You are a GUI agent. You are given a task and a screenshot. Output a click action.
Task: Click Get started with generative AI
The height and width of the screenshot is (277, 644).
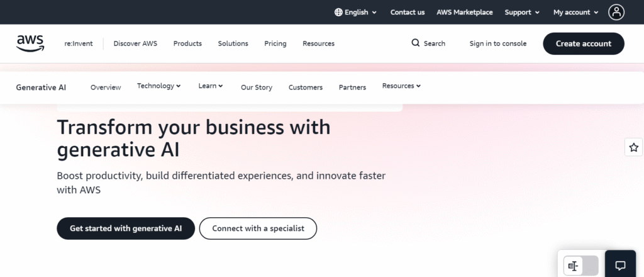pos(126,229)
